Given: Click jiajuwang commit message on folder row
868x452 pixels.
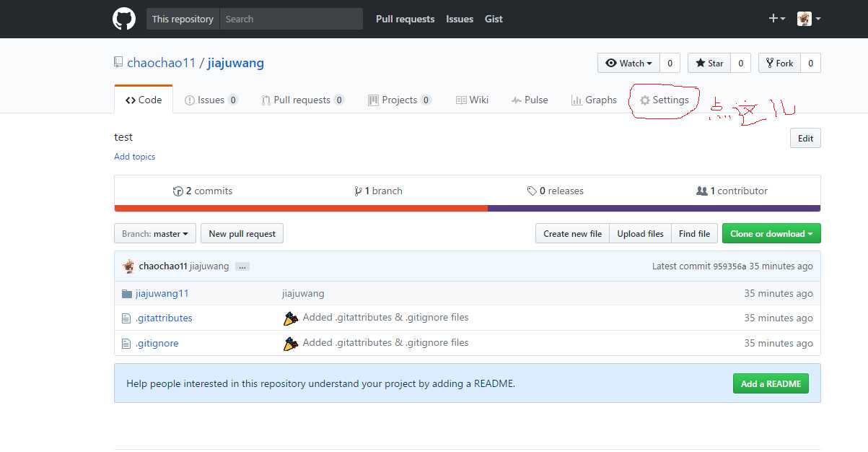Looking at the screenshot, I should click(303, 294).
